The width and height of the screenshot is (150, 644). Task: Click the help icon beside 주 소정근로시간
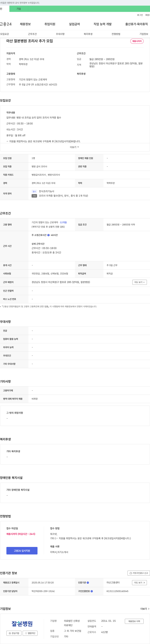click(x=48, y=235)
